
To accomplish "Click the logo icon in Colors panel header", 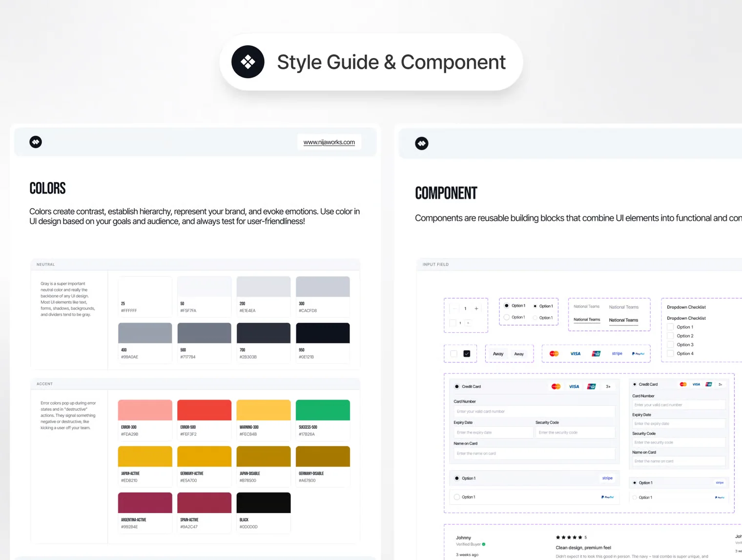I will click(36, 142).
